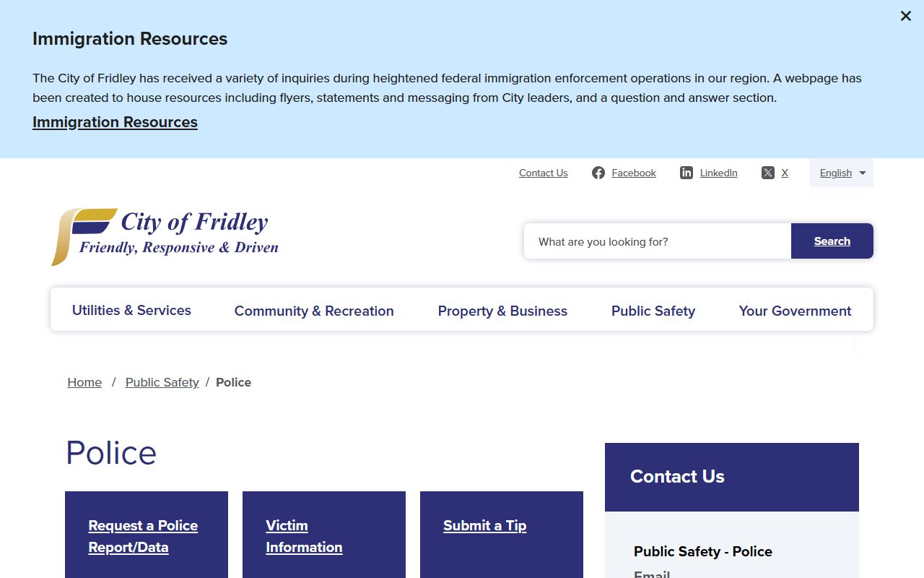Click the LinkedIn icon
The image size is (924, 578).
tap(687, 173)
